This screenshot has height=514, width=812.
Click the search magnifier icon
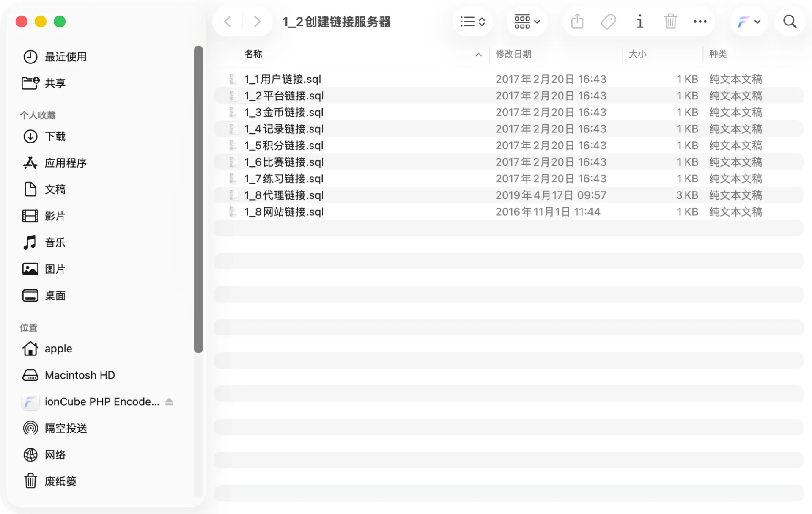point(790,22)
